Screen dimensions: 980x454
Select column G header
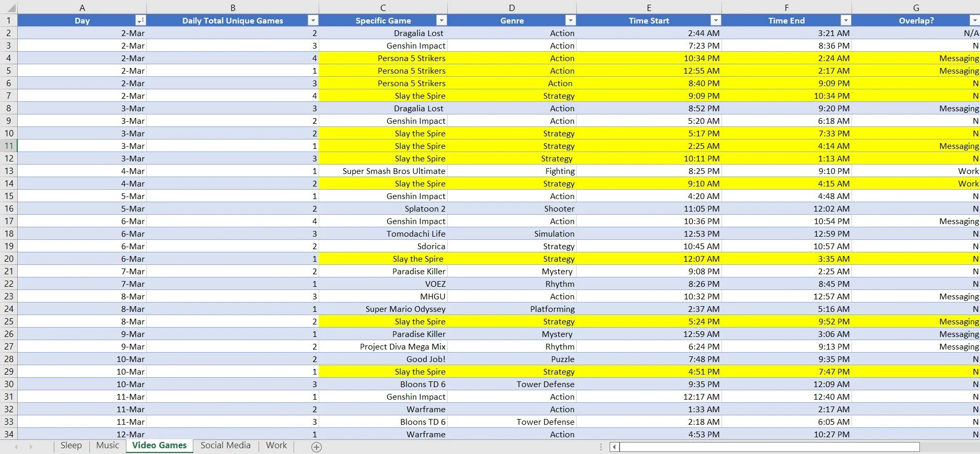[916, 7]
